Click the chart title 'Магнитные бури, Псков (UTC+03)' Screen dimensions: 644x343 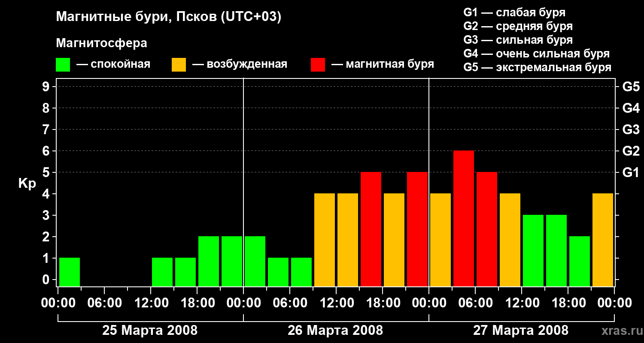click(x=168, y=17)
